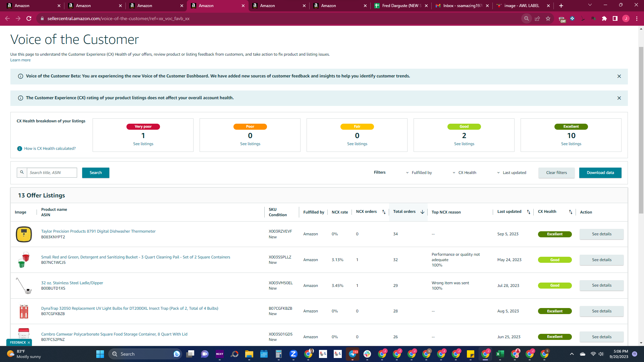Viewport: 644px width, 362px height.
Task: Open the DynaTrap Replacement UV Light Bulbs listing
Action: (129, 308)
